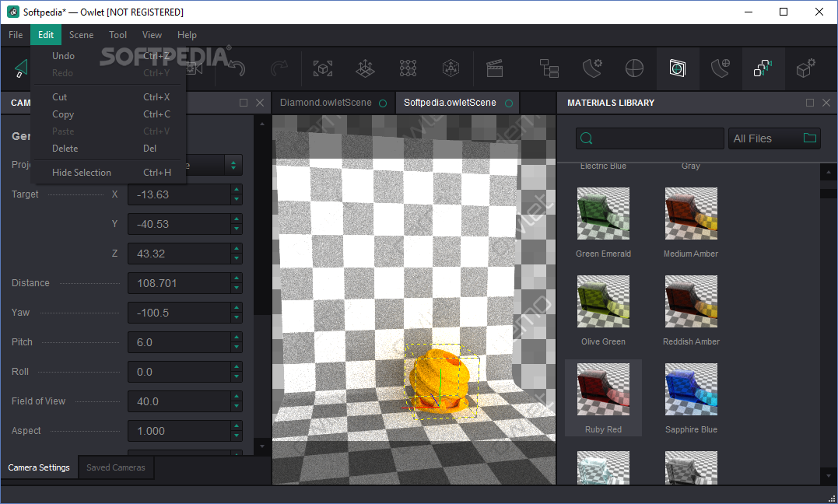Screen dimensions: 838x504
Task: Click the globe environment toolbar icon
Action: coord(634,68)
